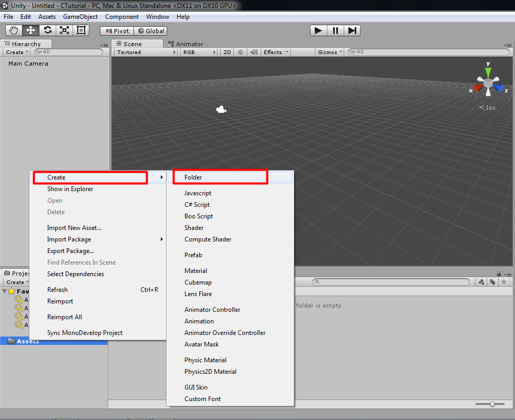
Task: Select the Hand tool in the toolbar
Action: click(x=13, y=30)
